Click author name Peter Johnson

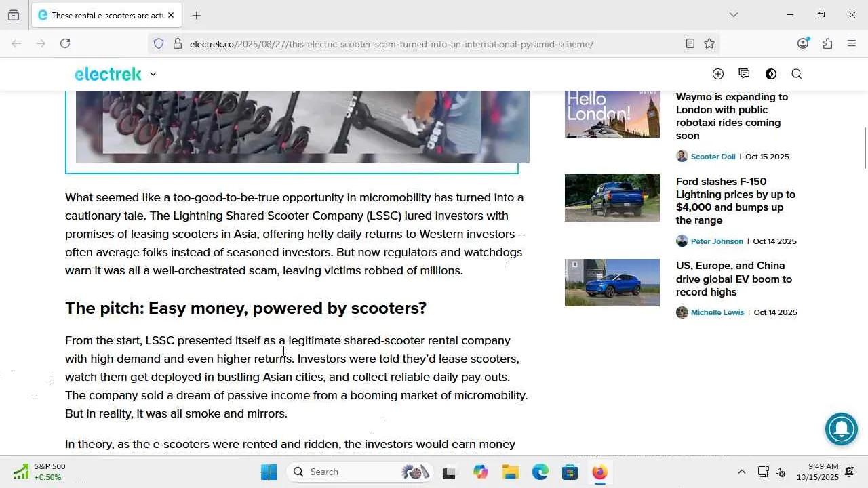pos(717,241)
